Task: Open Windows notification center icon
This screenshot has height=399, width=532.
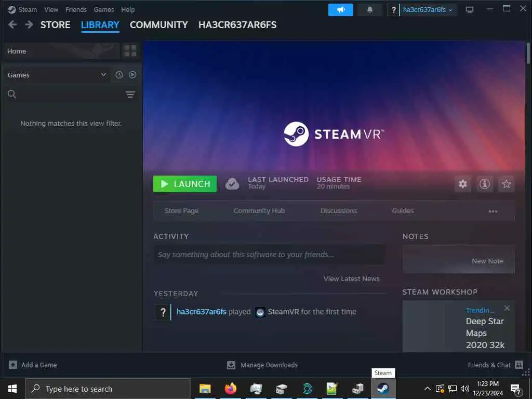Action: [516, 390]
